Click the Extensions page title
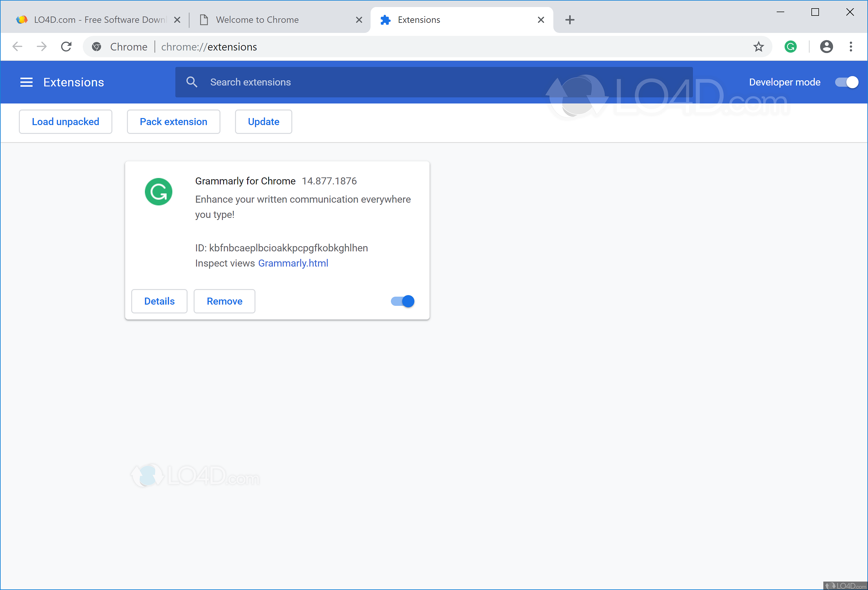868x590 pixels. pyautogui.click(x=74, y=82)
